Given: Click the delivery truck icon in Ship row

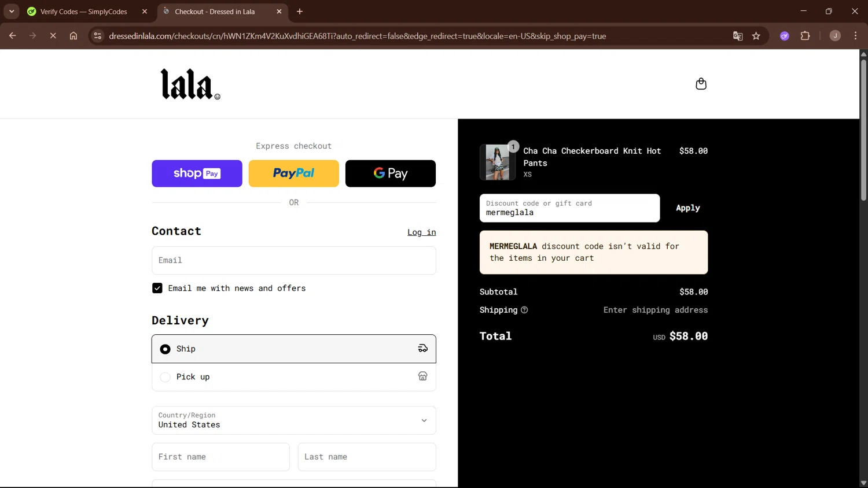Looking at the screenshot, I should pos(423,349).
